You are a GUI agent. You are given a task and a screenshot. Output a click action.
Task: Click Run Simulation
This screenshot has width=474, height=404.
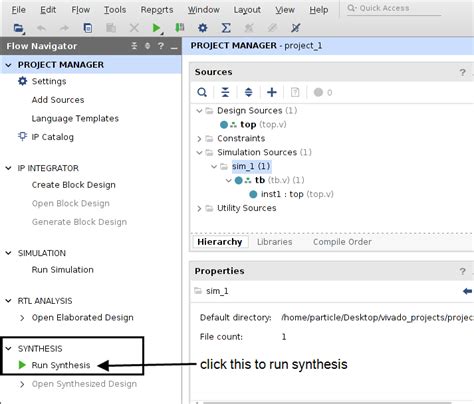tap(63, 270)
